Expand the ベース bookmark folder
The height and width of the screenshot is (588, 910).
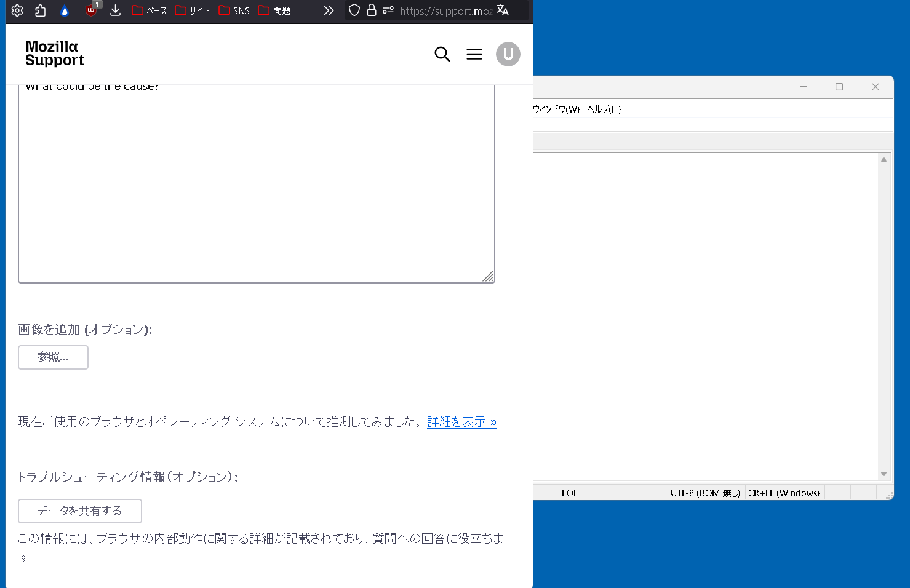point(150,10)
